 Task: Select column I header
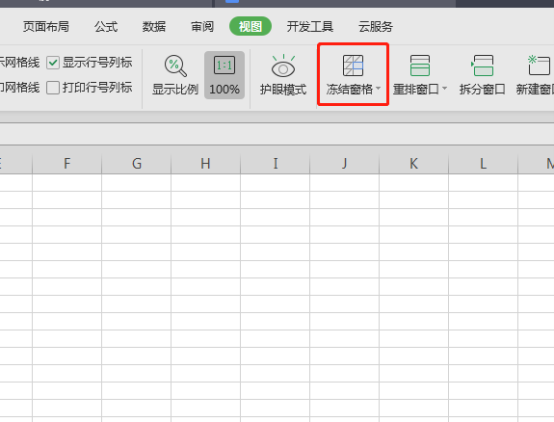(x=275, y=164)
